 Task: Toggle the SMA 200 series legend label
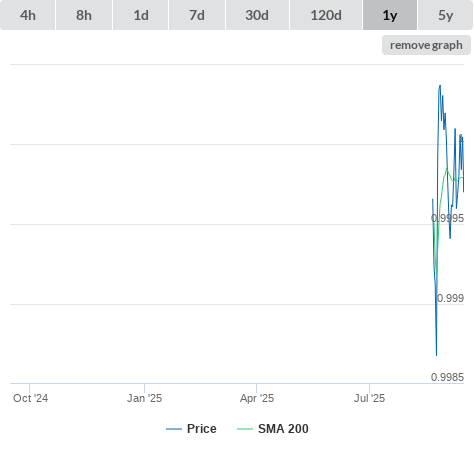283,429
